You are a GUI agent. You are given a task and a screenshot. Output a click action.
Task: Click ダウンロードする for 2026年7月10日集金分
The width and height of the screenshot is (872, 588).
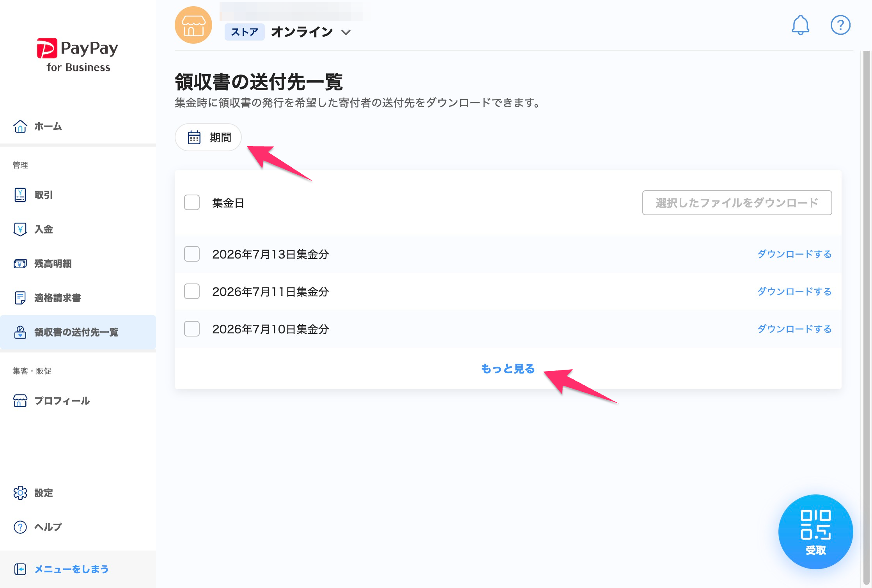click(x=794, y=329)
